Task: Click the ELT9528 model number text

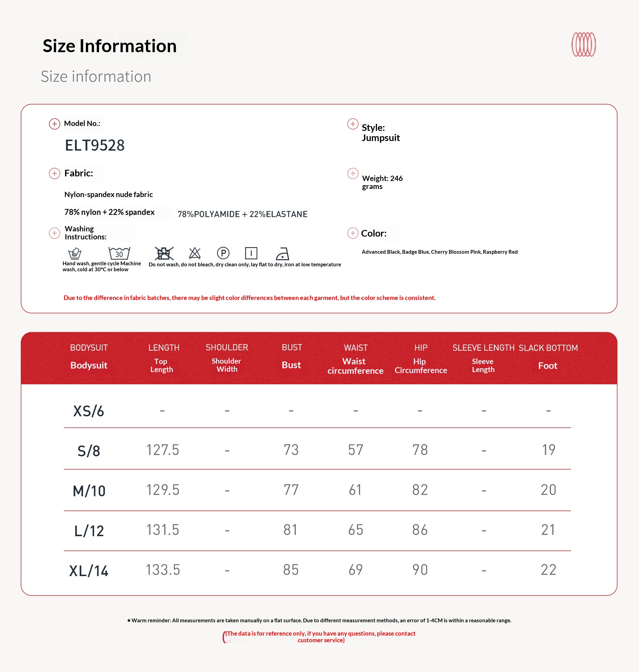Action: (x=95, y=145)
